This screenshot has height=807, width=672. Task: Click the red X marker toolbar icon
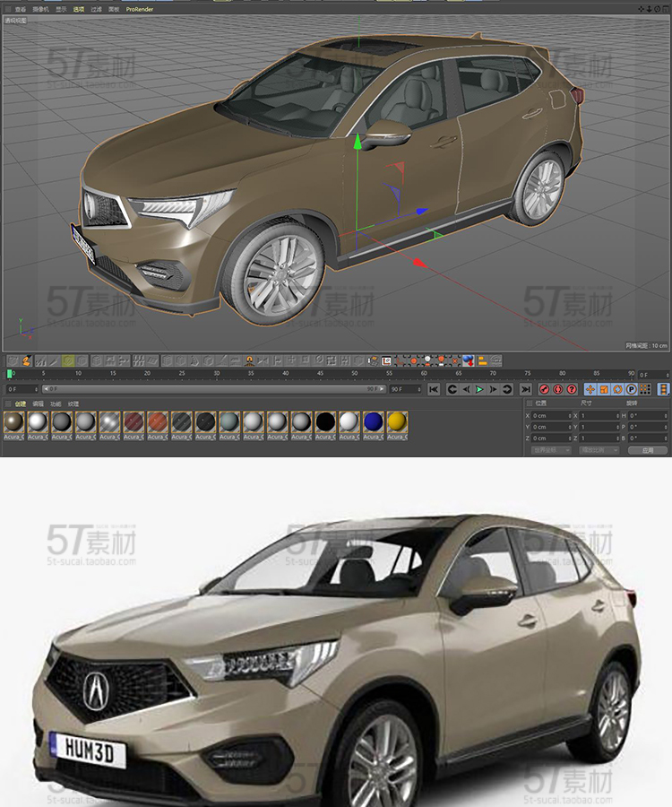point(454,360)
